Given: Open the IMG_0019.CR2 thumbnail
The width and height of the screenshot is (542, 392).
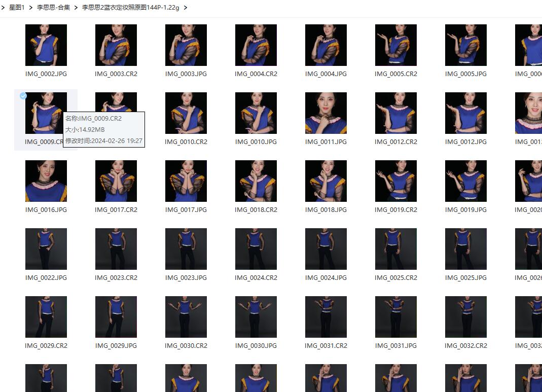Looking at the screenshot, I should [x=396, y=181].
